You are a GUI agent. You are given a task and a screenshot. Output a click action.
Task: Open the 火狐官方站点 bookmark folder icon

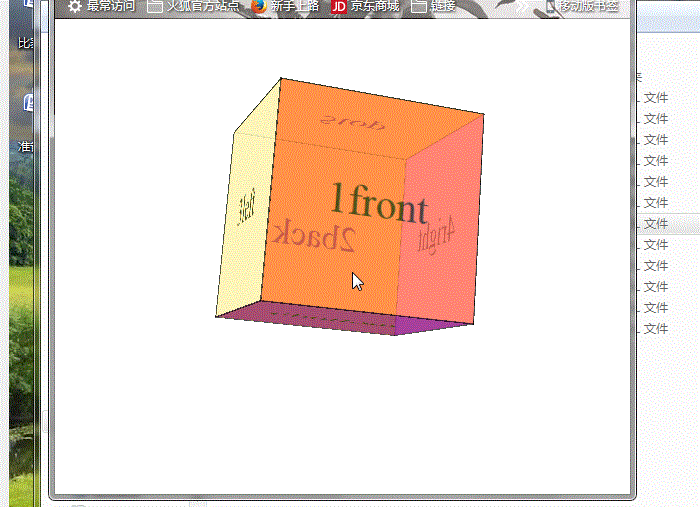[x=155, y=6]
